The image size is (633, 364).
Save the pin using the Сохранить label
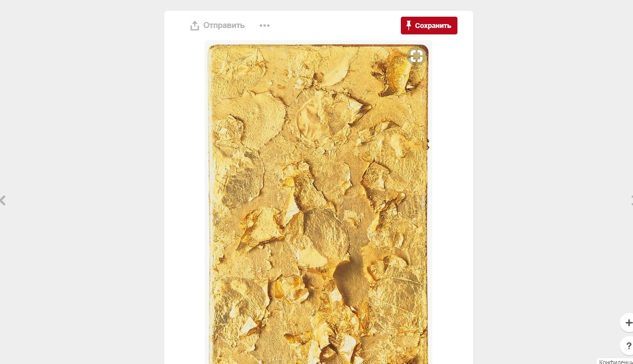point(433,26)
